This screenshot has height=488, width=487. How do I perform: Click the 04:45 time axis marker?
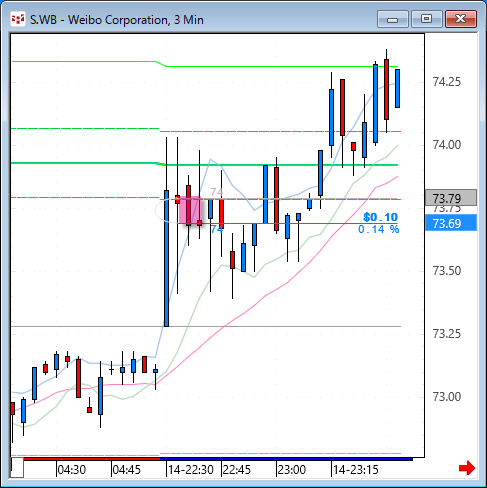[x=127, y=470]
